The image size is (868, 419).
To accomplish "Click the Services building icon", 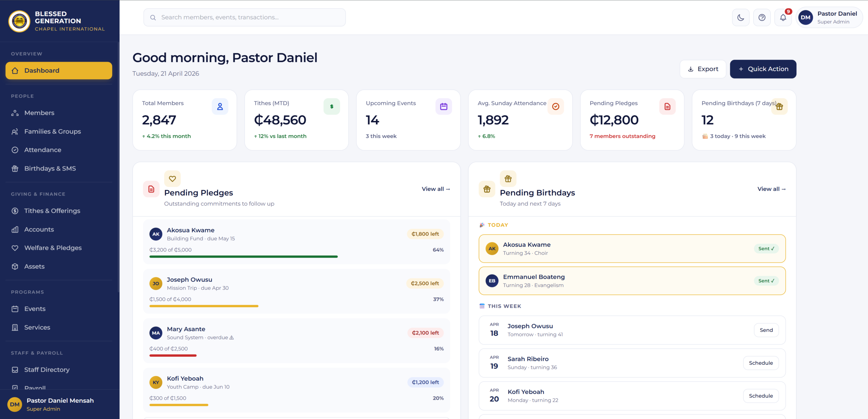I will point(15,327).
